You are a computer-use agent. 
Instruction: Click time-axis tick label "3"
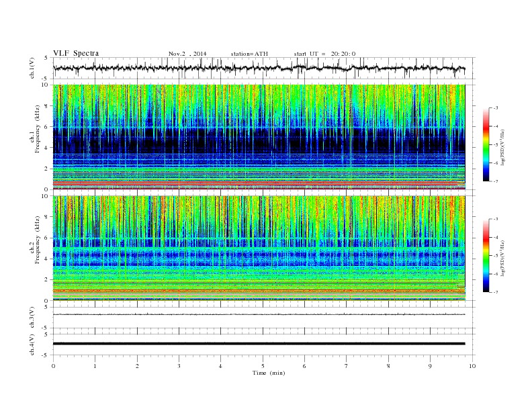tap(179, 366)
